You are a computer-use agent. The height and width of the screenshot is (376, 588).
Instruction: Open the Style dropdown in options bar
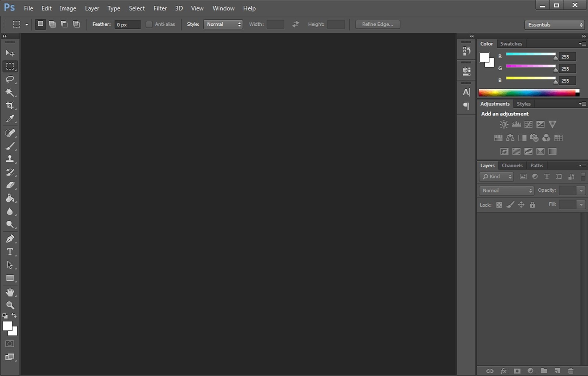tap(223, 24)
